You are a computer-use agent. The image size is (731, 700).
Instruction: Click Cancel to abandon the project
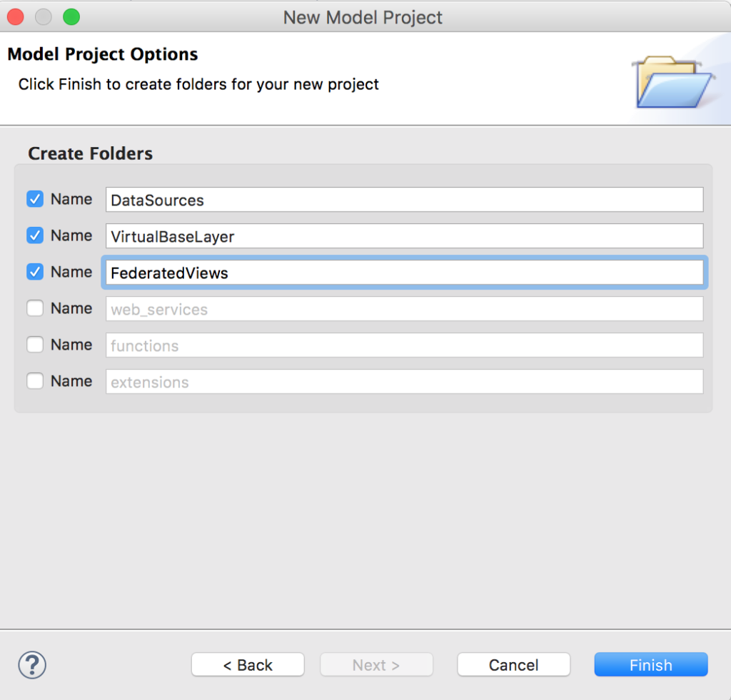tap(513, 664)
